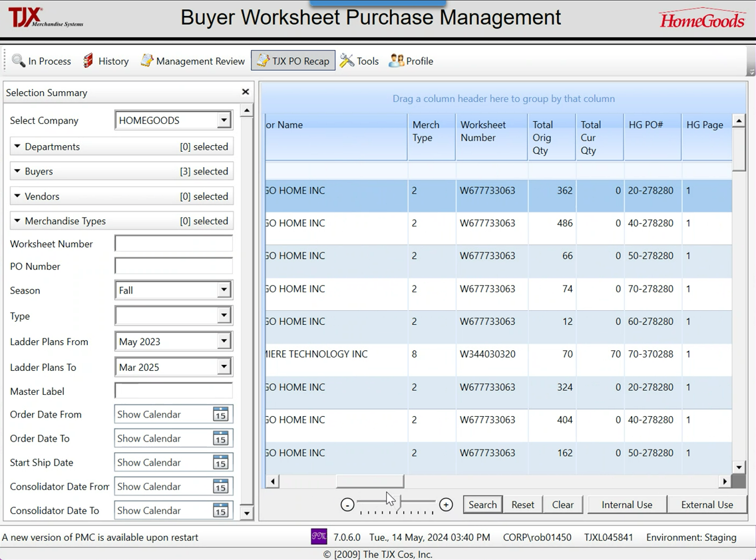Click the TJX PO Recap notepad icon
756x560 pixels.
(x=263, y=61)
